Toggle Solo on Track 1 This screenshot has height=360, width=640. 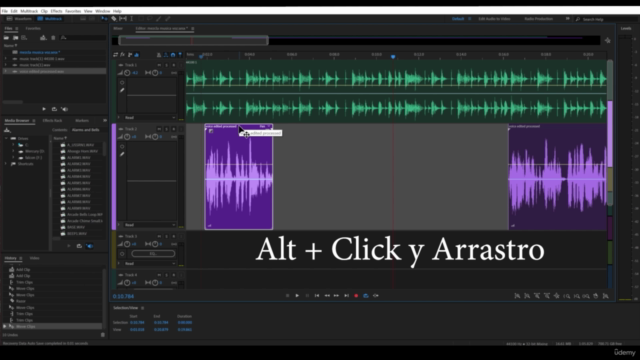[167, 65]
